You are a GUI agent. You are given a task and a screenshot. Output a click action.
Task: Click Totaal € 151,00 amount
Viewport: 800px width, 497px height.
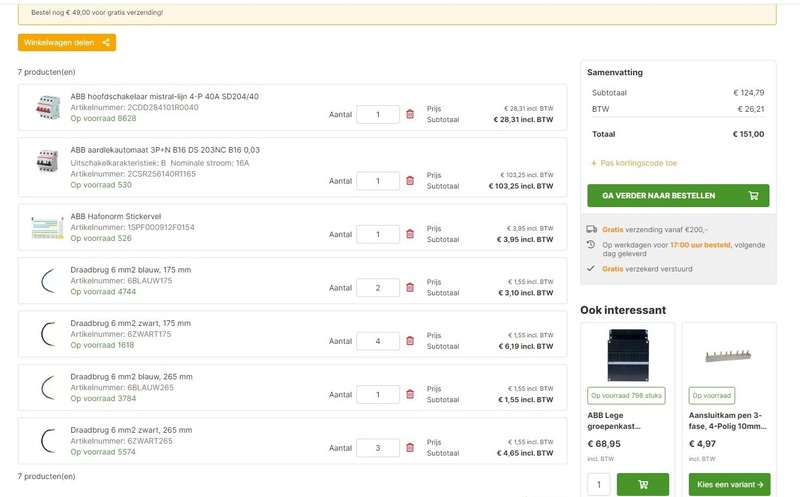tap(748, 134)
